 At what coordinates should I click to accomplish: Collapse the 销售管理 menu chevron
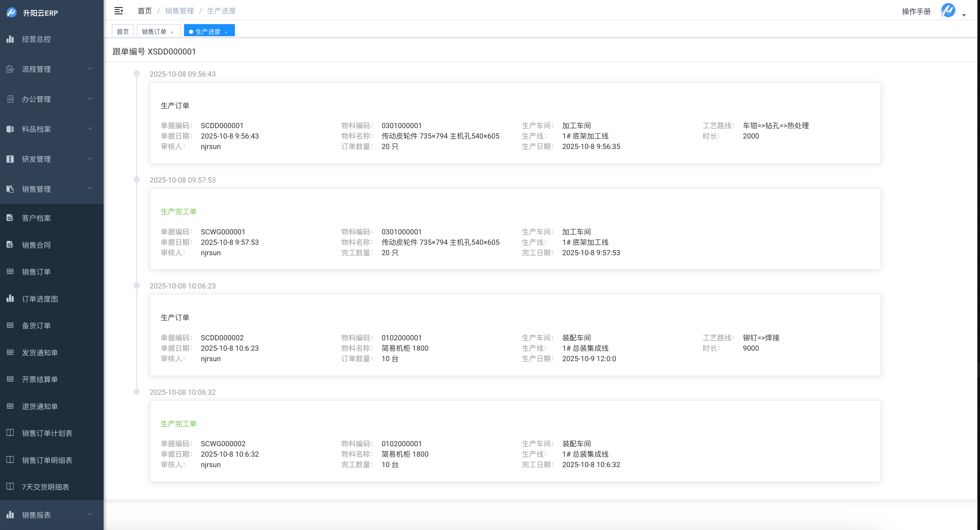click(x=90, y=188)
